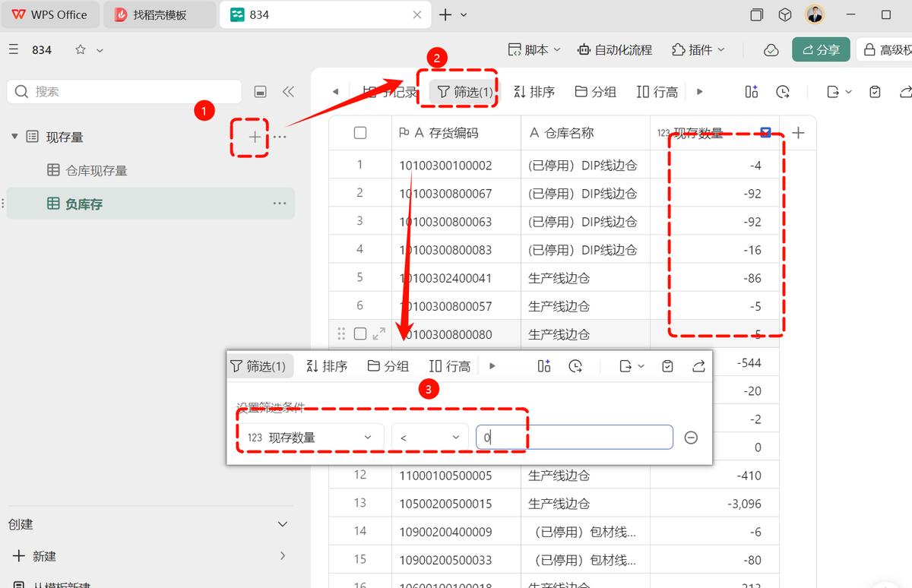This screenshot has height=588, width=912.
Task: Collapse the left sidebar with double chevron
Action: [x=288, y=92]
